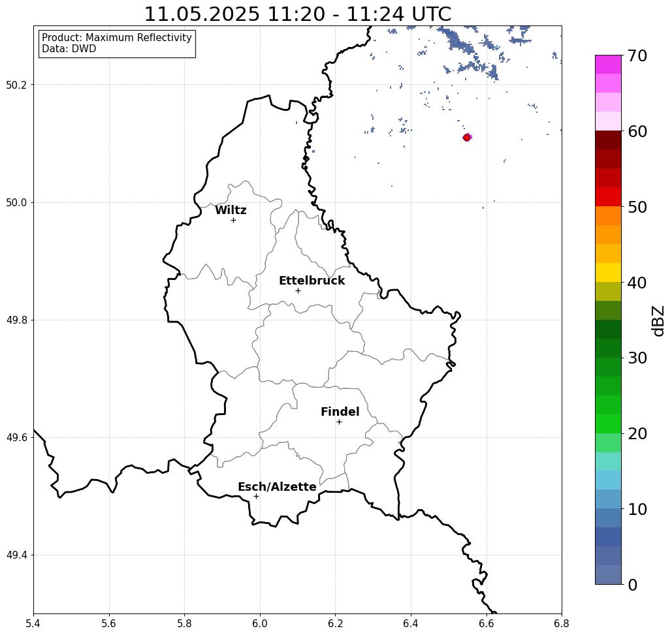
Task: Click the longitude 5.8 axis label
Action: [184, 623]
